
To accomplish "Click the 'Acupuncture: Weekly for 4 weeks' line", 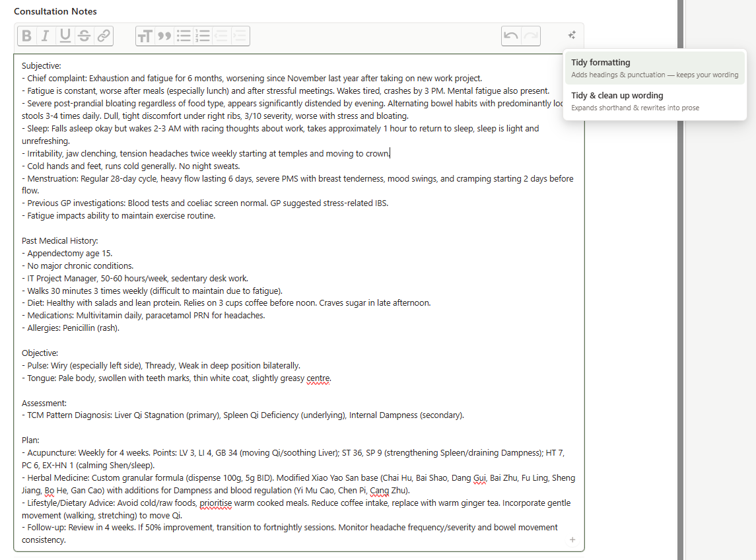I will coord(293,459).
